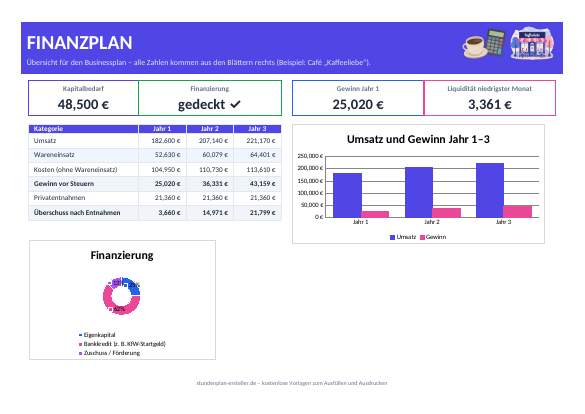
Task: Click the Jahr 3 Gewinn bar
Action: pyautogui.click(x=517, y=211)
